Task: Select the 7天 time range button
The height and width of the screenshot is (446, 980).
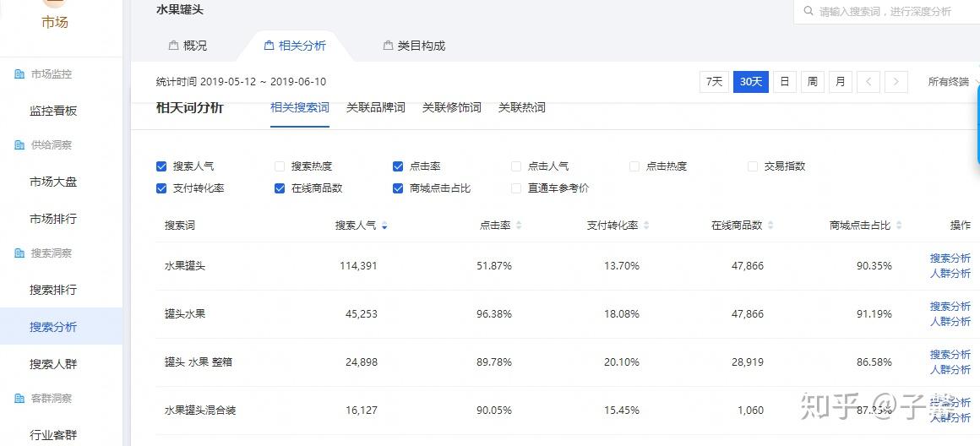Action: click(x=714, y=82)
